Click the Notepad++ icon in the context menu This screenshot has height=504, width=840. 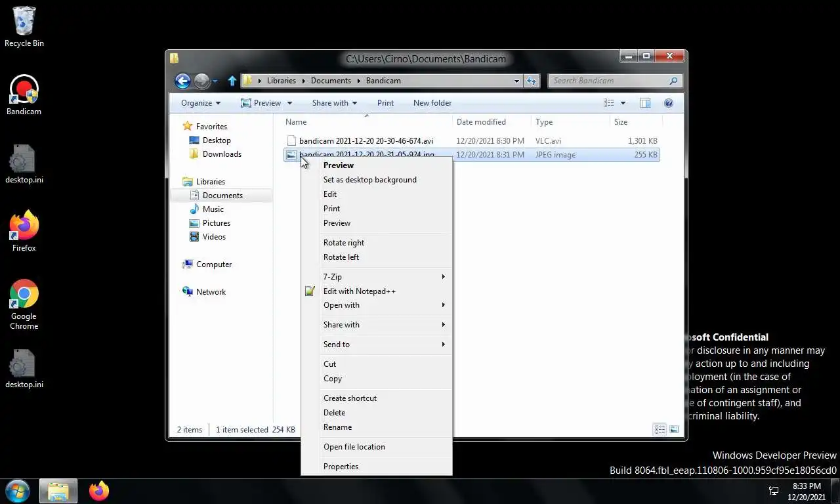310,291
